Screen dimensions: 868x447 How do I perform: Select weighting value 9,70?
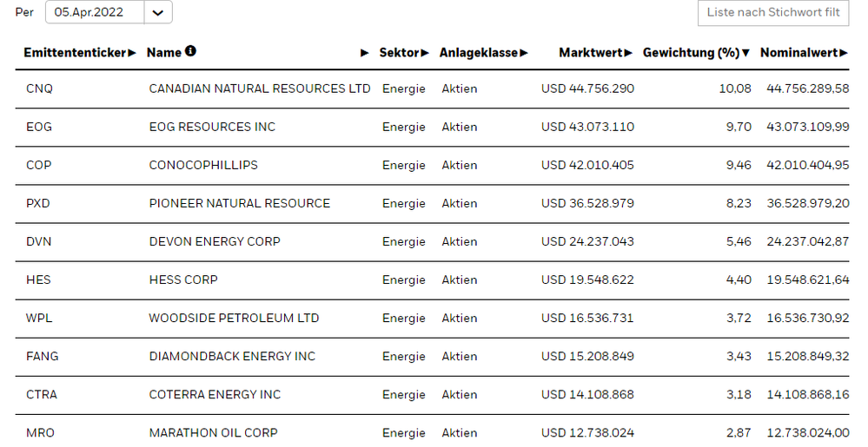(739, 127)
